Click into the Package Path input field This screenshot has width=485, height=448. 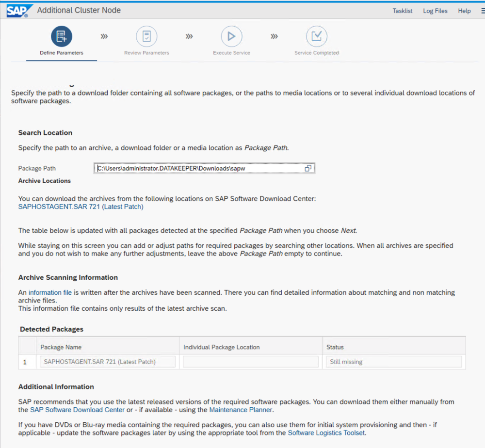click(204, 168)
